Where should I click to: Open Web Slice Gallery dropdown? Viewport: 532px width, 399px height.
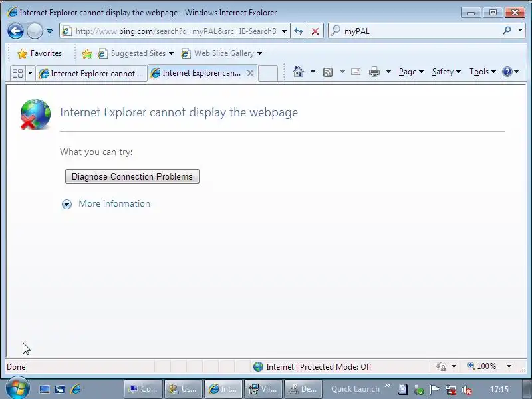click(221, 53)
